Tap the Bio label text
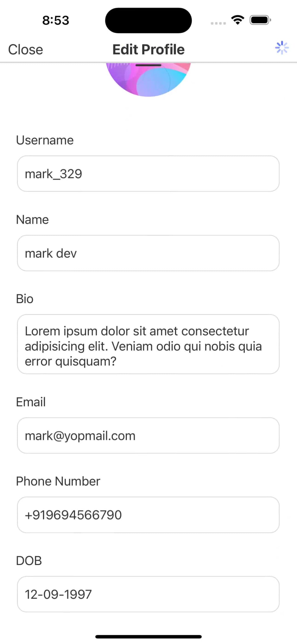The height and width of the screenshot is (644, 297). [25, 299]
